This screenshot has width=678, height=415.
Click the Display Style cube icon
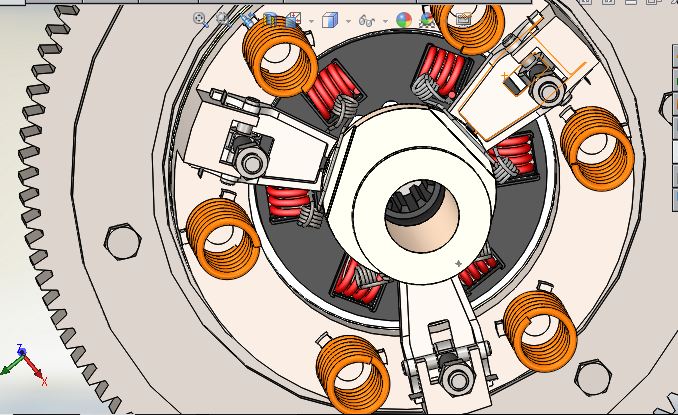click(330, 20)
